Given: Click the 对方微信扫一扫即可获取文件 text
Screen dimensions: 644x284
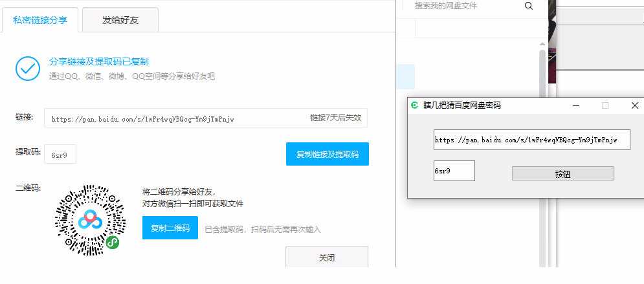Looking at the screenshot, I should pos(193,204).
